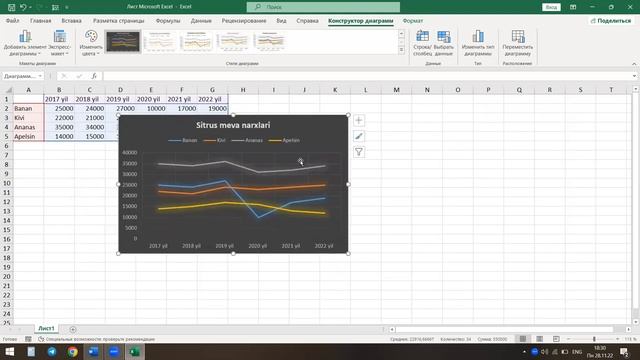
Task: Open Quick Layout dropdown
Action: coord(60,43)
